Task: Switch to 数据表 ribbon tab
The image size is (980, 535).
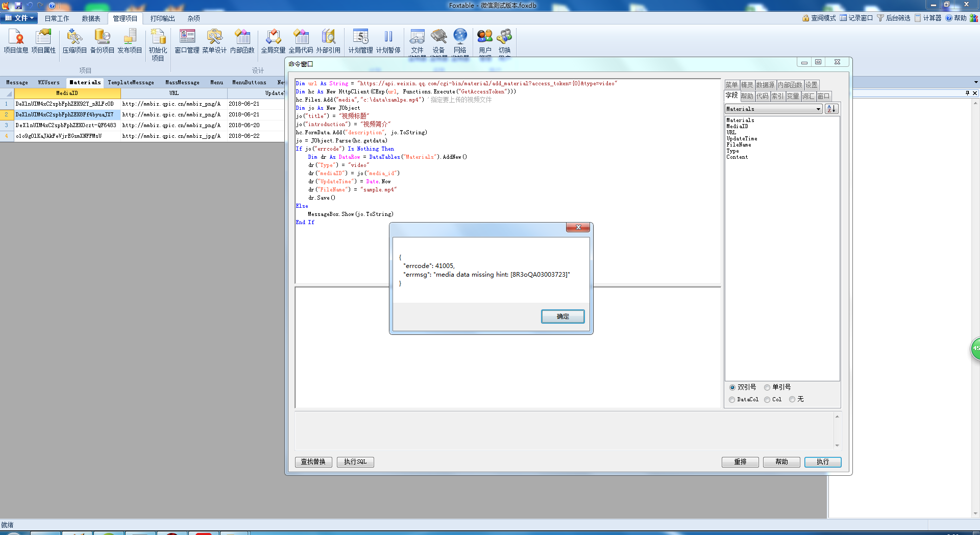Action: (x=91, y=18)
